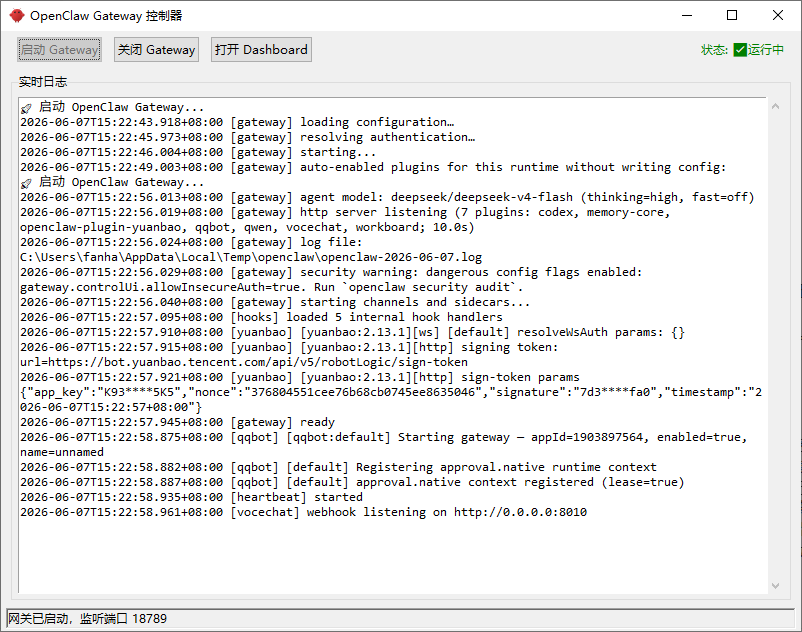Click the app_key JSON sign-token params line
The height and width of the screenshot is (632, 802).
click(x=391, y=400)
